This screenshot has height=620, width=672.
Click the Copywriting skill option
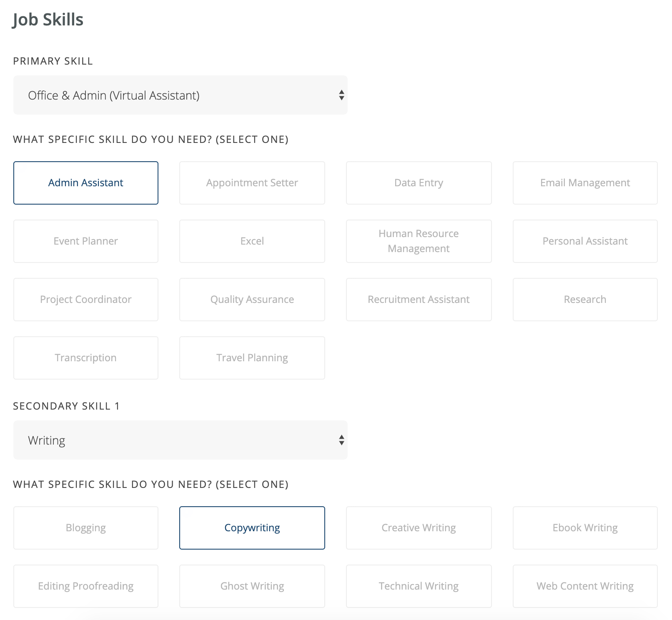point(252,528)
